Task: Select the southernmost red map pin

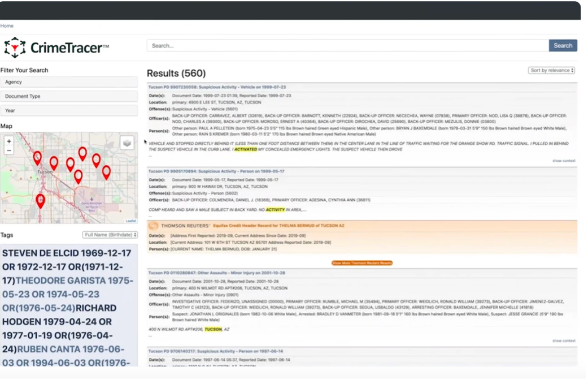Action: click(x=41, y=201)
